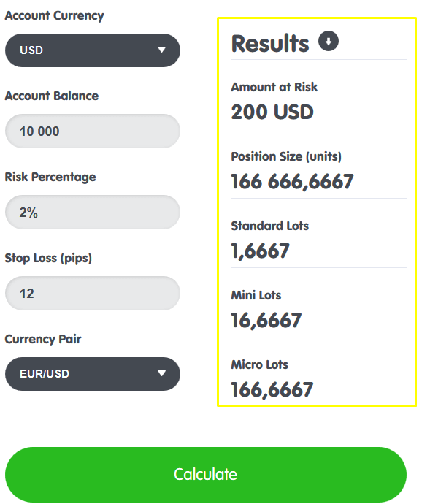Click the Results heading
This screenshot has height=504, width=430.
(x=270, y=43)
